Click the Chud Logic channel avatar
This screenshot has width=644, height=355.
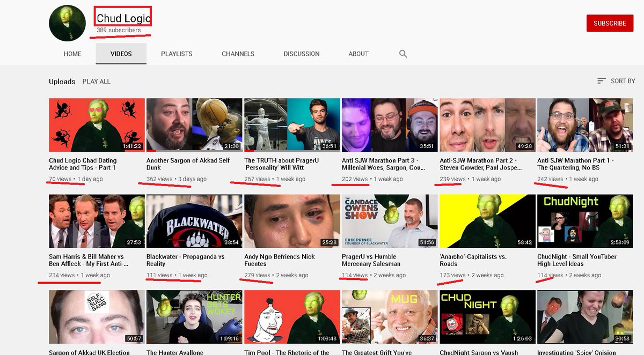68,24
